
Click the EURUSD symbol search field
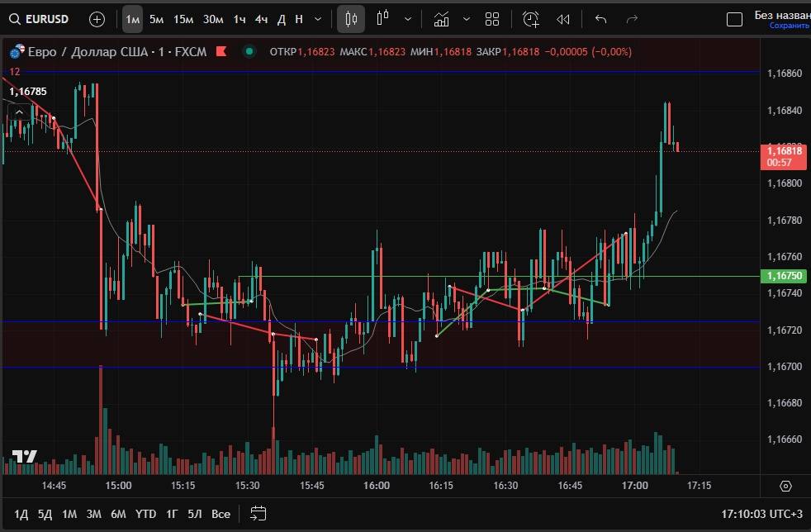click(40, 19)
